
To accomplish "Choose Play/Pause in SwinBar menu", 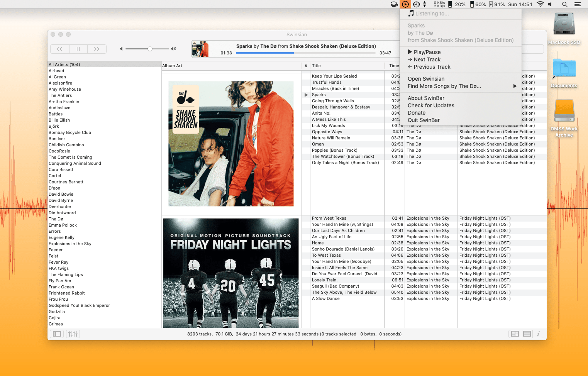I will click(x=461, y=52).
